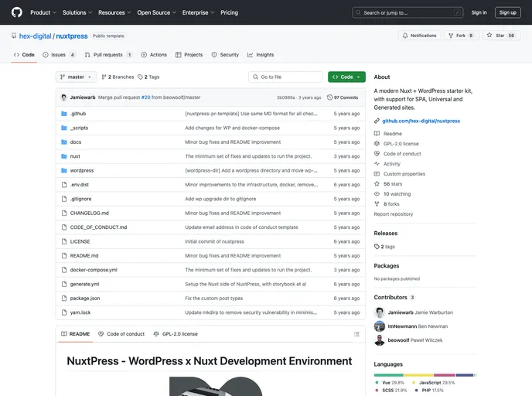The image size is (532, 396).
Task: Switch to the Issues tab
Action: [x=59, y=55]
